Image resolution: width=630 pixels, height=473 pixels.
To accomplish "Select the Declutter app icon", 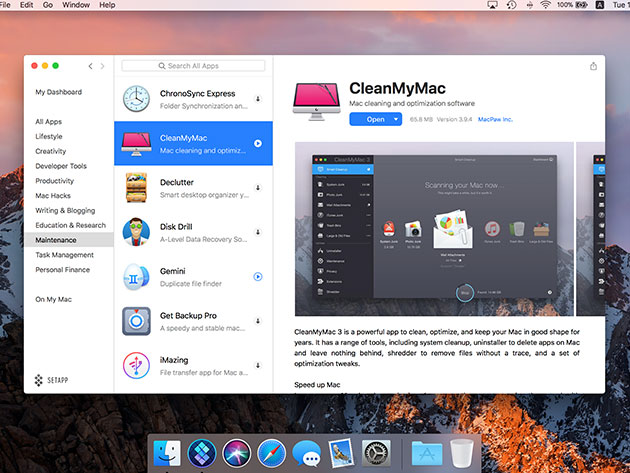I will point(136,188).
